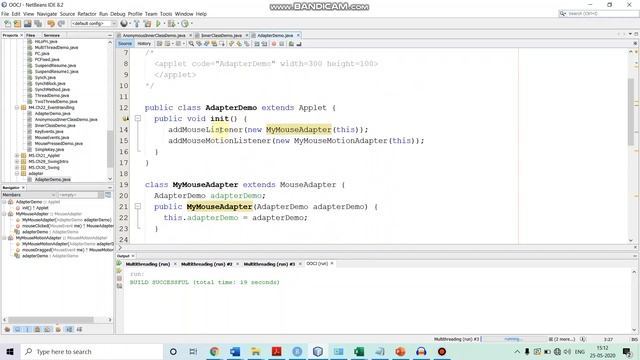Collapse the init() method fold in editor
Screen dimensions: 640x360
coord(138,118)
